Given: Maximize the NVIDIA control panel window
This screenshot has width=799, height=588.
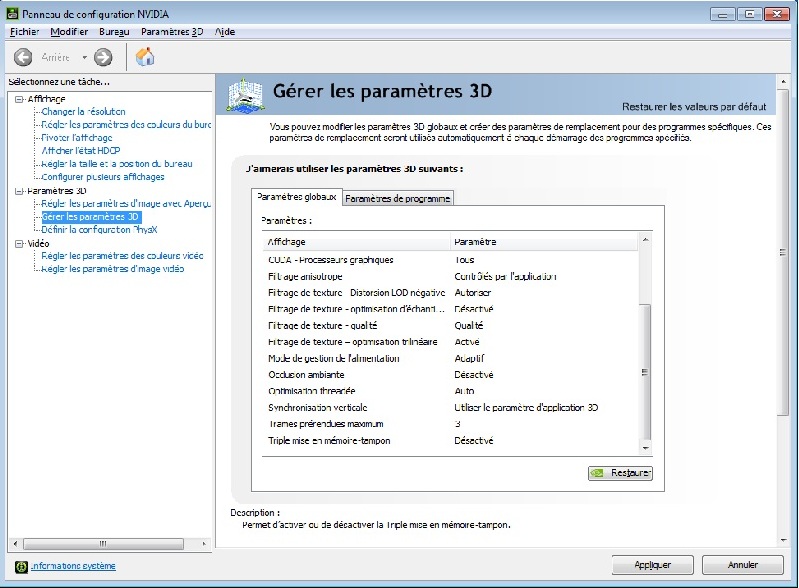Looking at the screenshot, I should click(749, 14).
